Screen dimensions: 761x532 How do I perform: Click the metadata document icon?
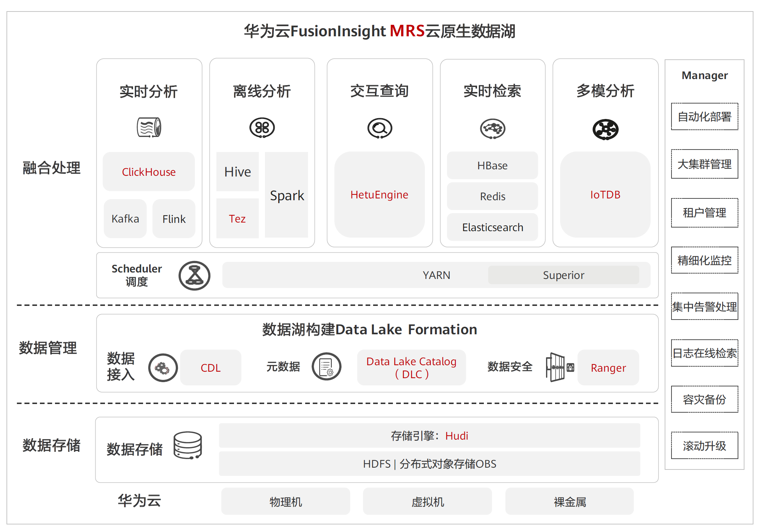(x=326, y=367)
